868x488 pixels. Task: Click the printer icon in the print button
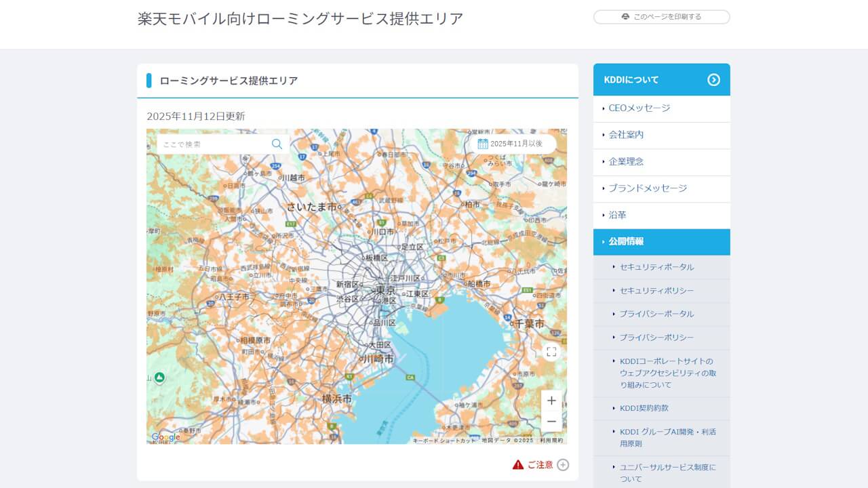[x=625, y=17]
